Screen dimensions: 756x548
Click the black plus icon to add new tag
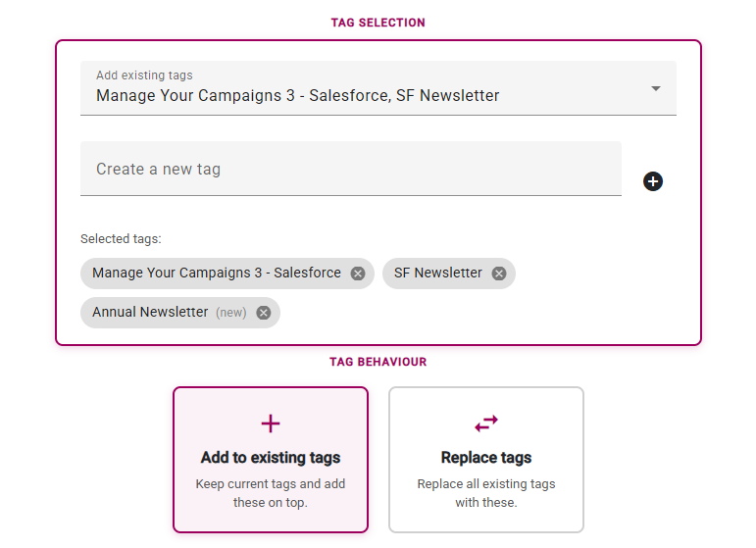click(x=653, y=181)
